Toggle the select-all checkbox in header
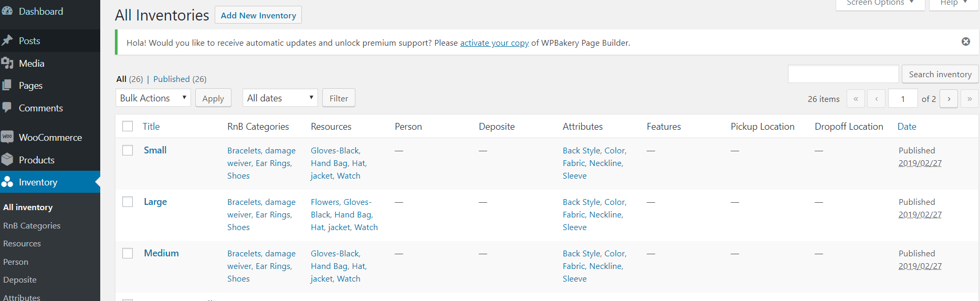This screenshot has height=301, width=980. [128, 126]
